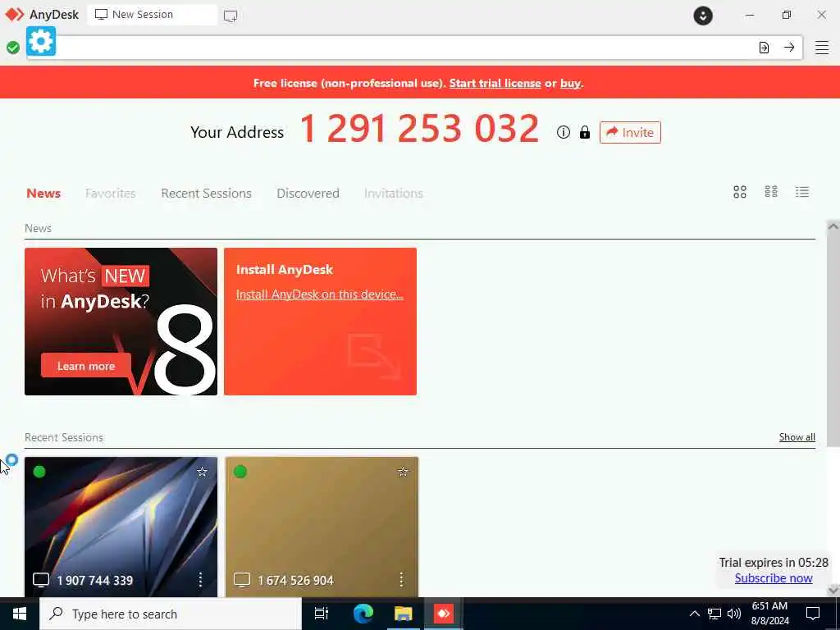Switch to the News tab
The height and width of the screenshot is (630, 840).
(x=43, y=194)
